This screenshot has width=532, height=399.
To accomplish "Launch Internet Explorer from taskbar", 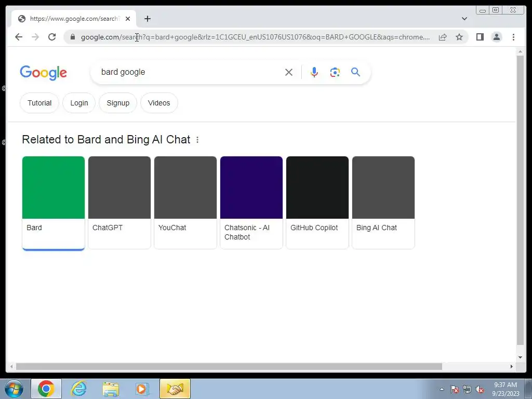I will click(78, 389).
